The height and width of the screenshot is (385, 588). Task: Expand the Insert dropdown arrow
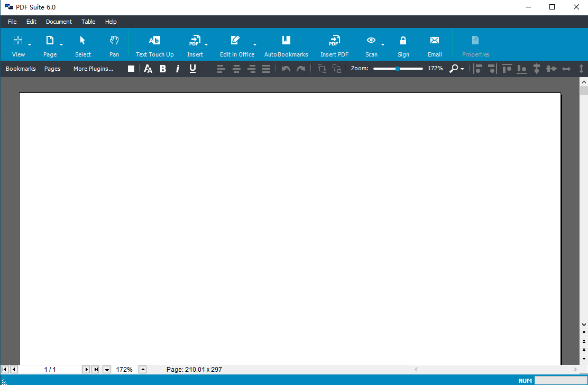[x=206, y=44]
